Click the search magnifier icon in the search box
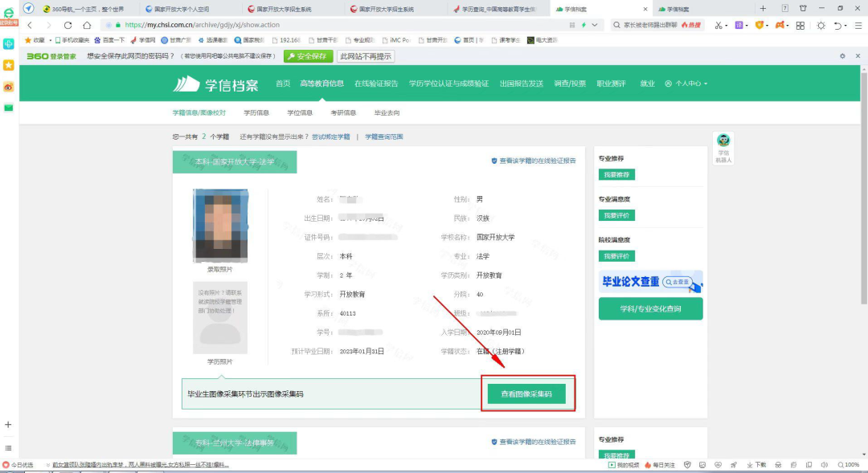 click(x=616, y=25)
